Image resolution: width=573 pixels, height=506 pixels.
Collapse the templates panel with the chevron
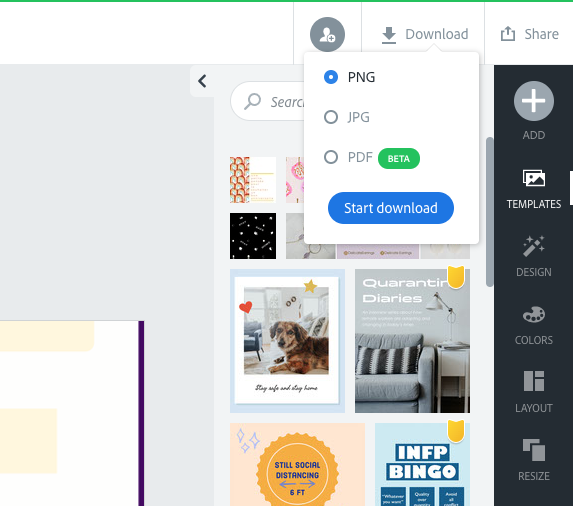[x=202, y=81]
